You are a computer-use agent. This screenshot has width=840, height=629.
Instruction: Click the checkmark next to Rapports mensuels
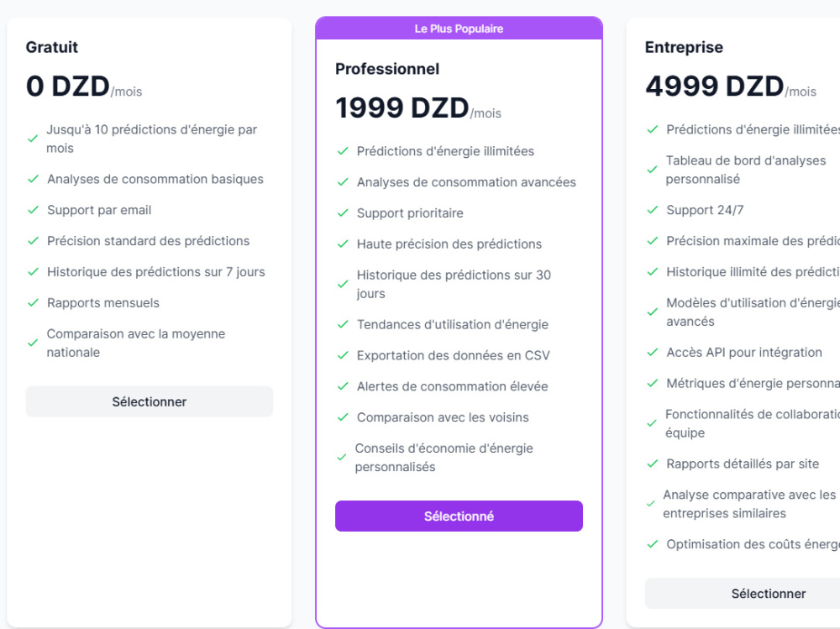pyautogui.click(x=34, y=302)
